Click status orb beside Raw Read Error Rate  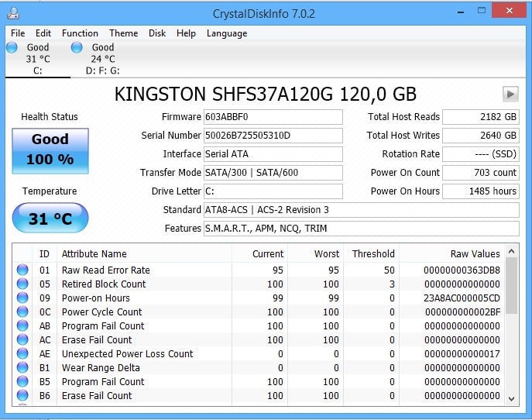pyautogui.click(x=22, y=270)
